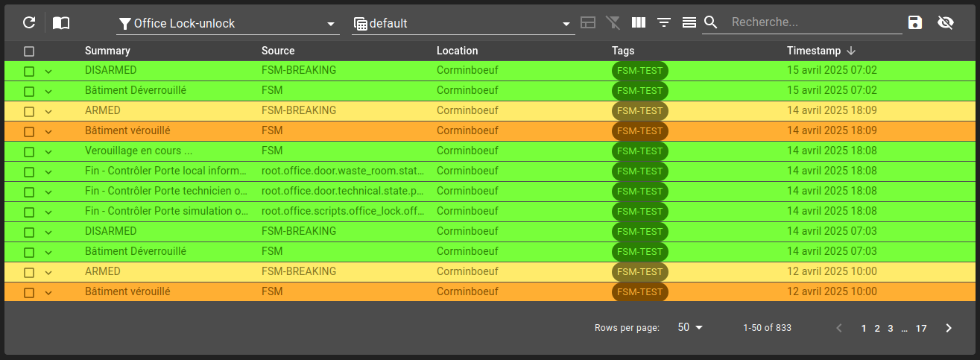Image resolution: width=980 pixels, height=360 pixels.
Task: Sort by the Location column header
Action: click(x=458, y=51)
